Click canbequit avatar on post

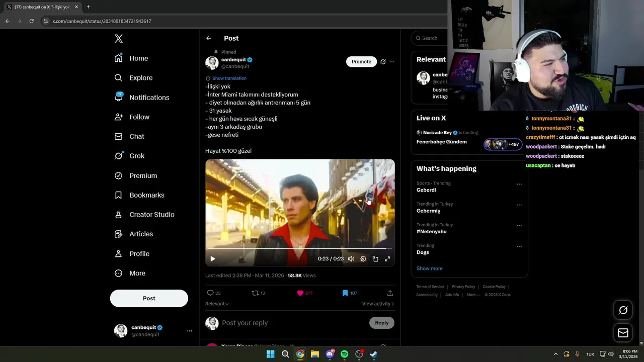[212, 63]
